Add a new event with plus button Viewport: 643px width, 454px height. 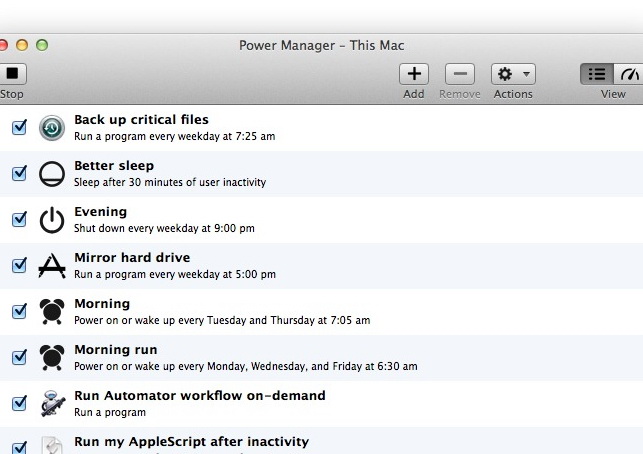pyautogui.click(x=414, y=74)
